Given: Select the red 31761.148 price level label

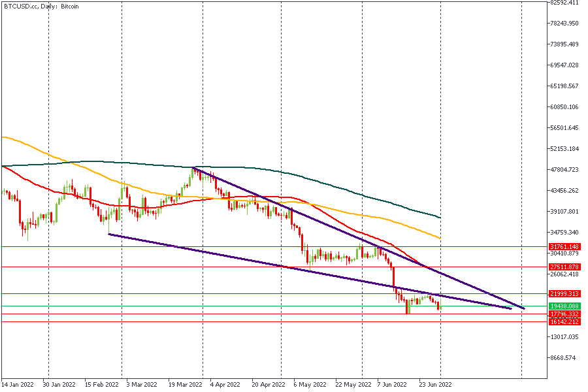Looking at the screenshot, I should pyautogui.click(x=564, y=246).
